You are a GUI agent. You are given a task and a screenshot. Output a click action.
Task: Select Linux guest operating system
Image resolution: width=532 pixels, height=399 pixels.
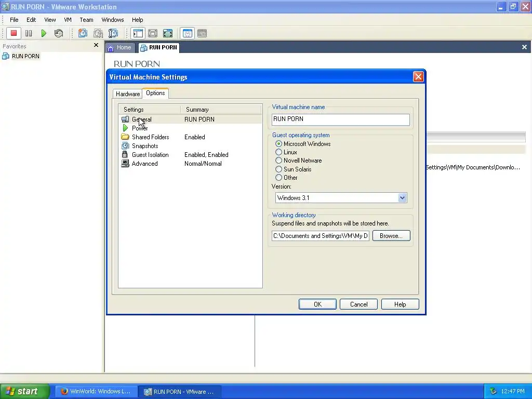click(x=278, y=152)
